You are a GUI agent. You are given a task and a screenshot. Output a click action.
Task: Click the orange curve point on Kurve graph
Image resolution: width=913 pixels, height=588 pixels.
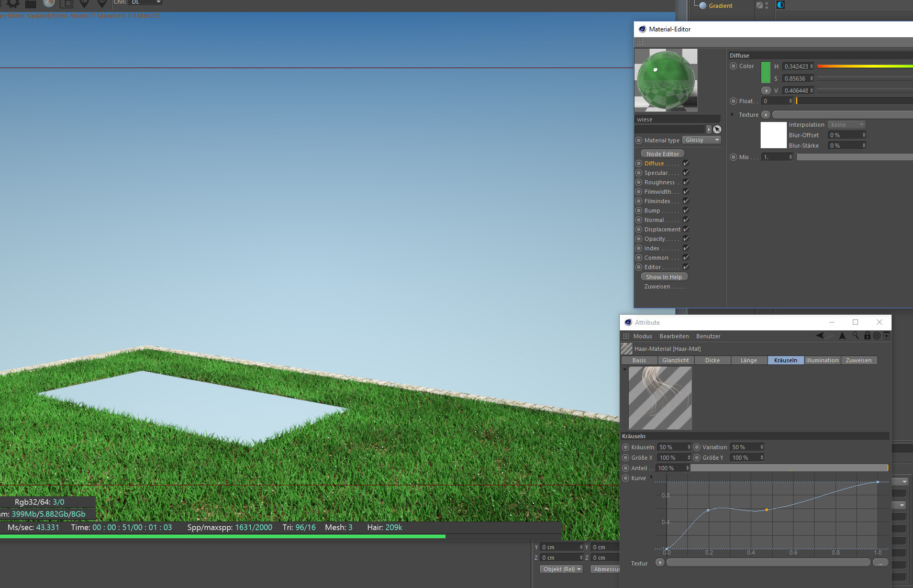pyautogui.click(x=767, y=509)
